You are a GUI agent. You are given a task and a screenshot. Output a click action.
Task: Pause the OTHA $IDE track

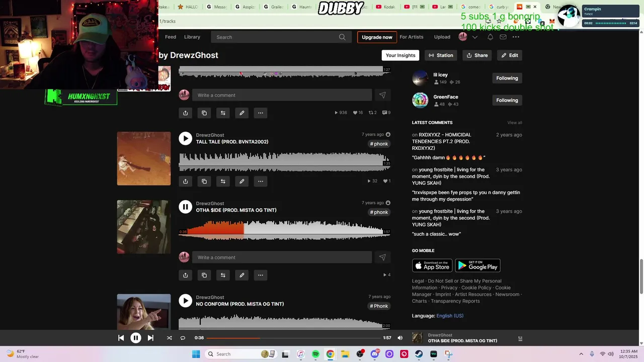(x=185, y=207)
